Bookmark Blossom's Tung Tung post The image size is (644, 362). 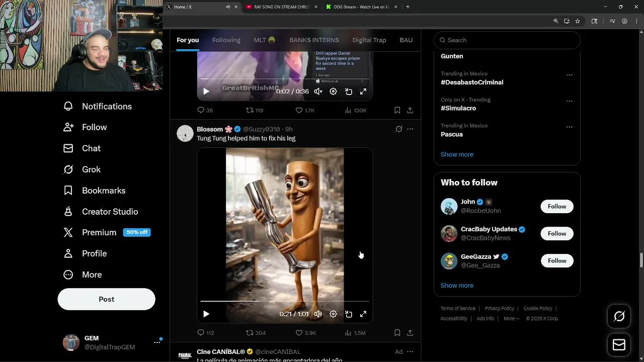[397, 333]
